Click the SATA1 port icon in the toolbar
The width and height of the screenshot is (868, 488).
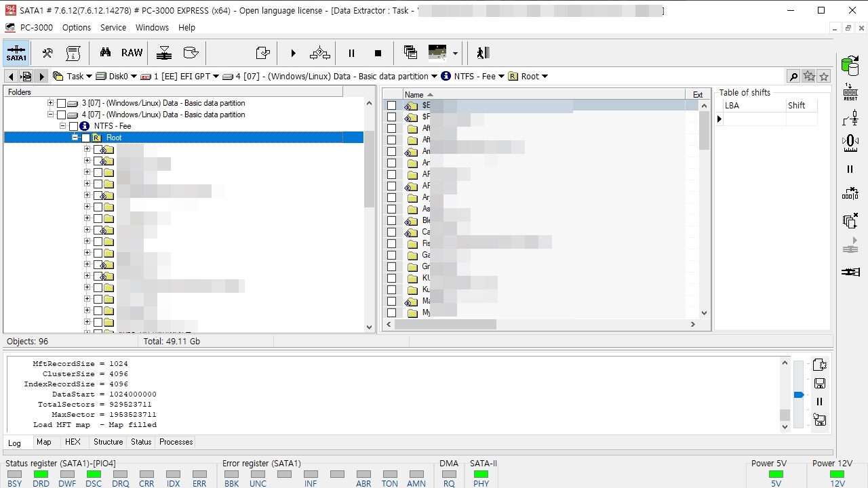click(16, 53)
